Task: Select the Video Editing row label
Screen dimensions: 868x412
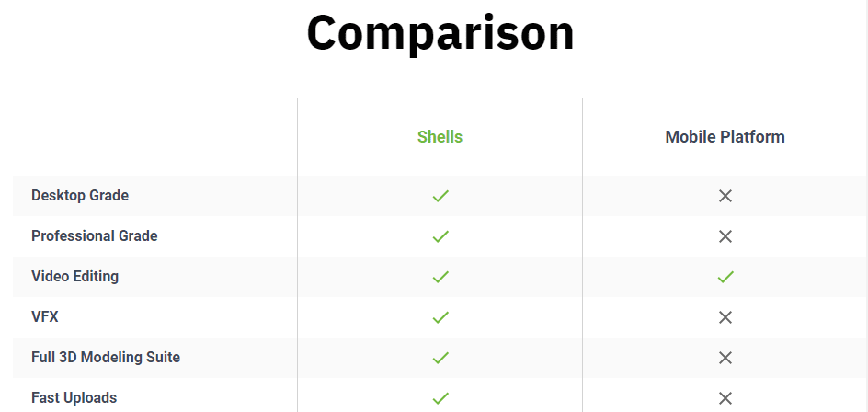Action: tap(74, 276)
